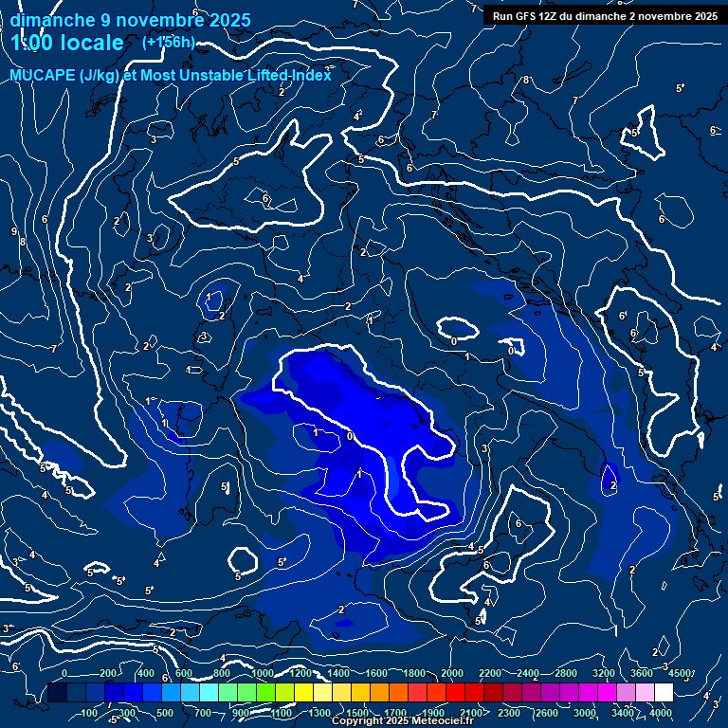
Task: Click the "Run GFS 12Z du dimanche 2 novembre 2025" banner
Action: 605,16
